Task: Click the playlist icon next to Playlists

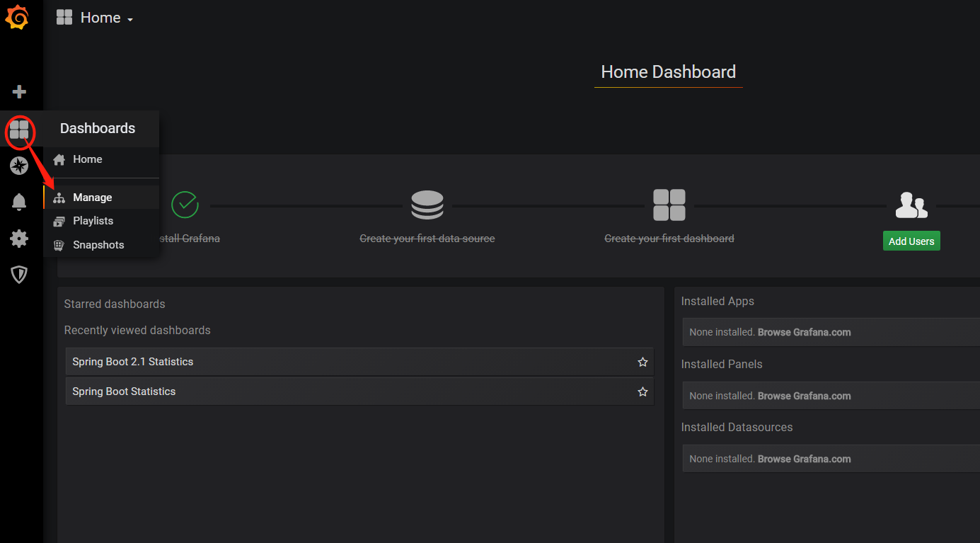Action: click(x=59, y=222)
